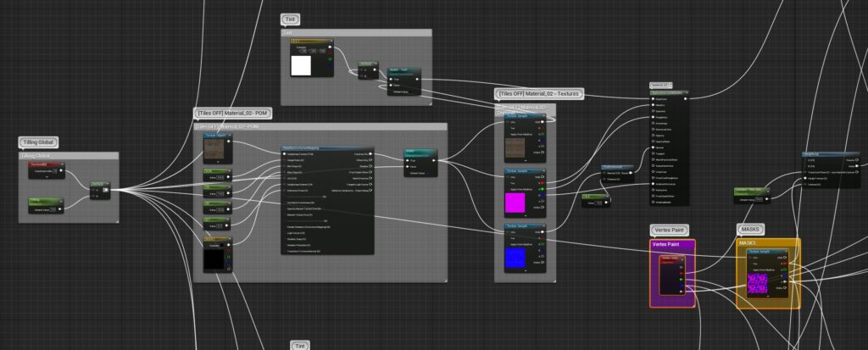Select the Vertex Paint comment bubble label
The image size is (868, 350).
click(671, 230)
